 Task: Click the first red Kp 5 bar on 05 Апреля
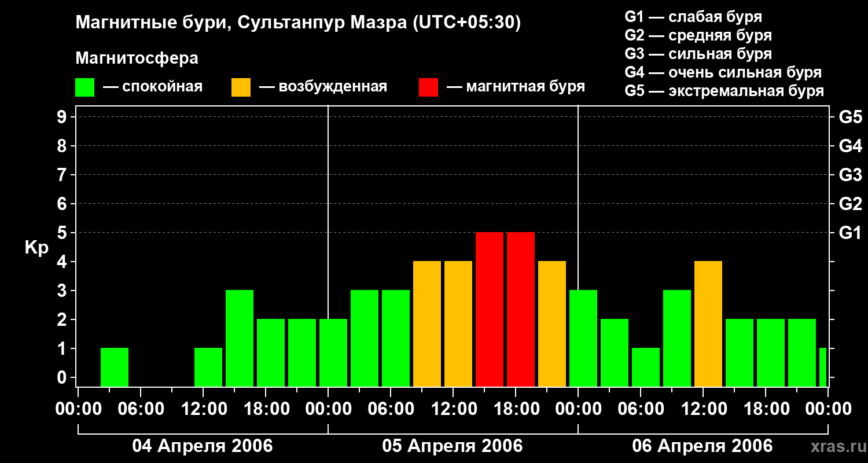[490, 309]
